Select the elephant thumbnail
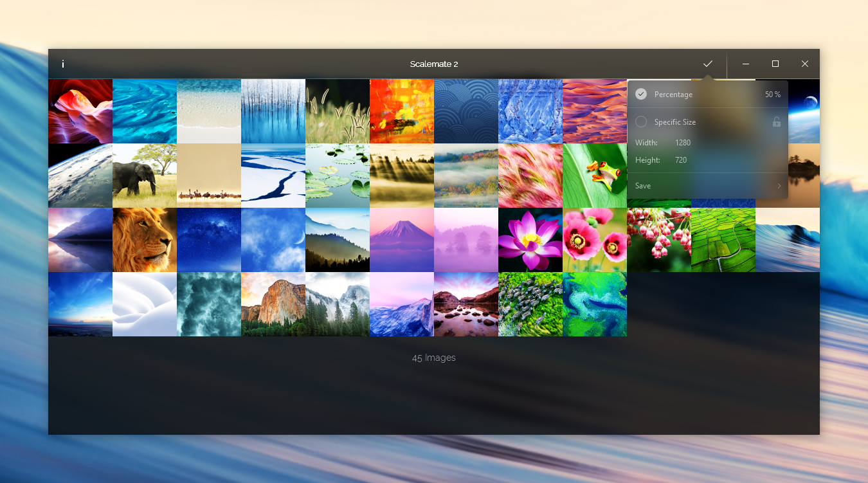Viewport: 868px width, 483px height. 145,176
